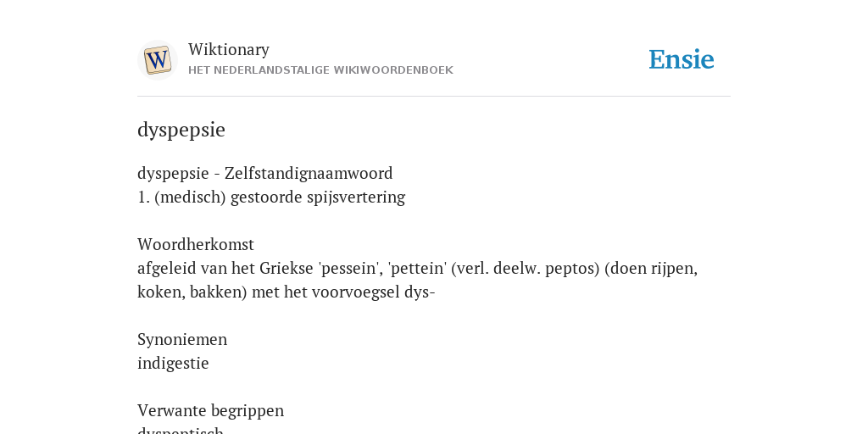
Task: Click the 'dyspepsie' heading
Action: coord(181,130)
